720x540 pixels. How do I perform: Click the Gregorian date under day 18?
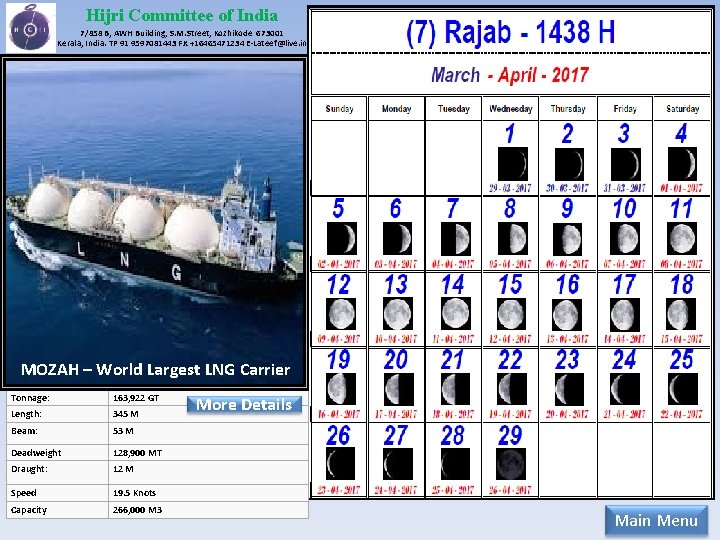coord(681,339)
